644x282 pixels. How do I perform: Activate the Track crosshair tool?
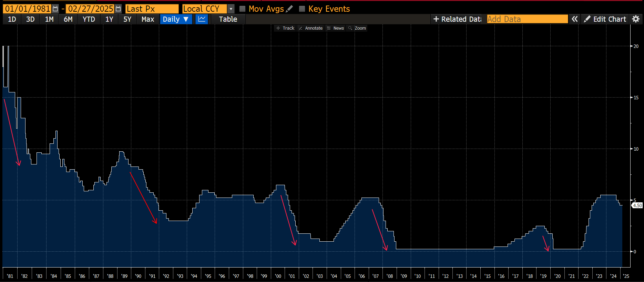click(x=285, y=28)
